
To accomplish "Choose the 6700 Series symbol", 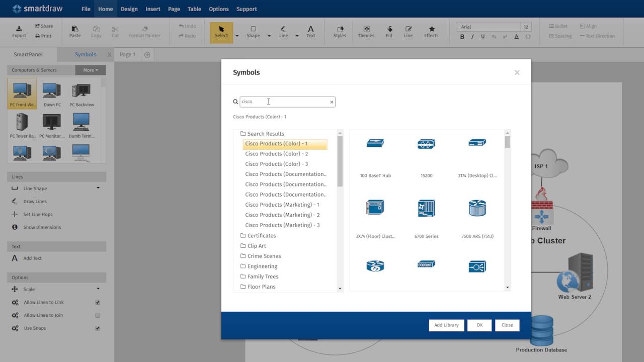I will click(426, 208).
